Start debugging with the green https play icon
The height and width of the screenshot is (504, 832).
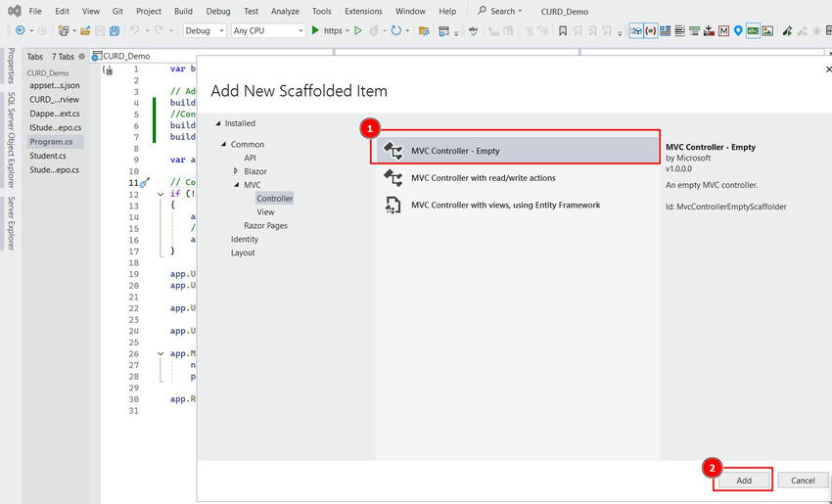(x=315, y=30)
